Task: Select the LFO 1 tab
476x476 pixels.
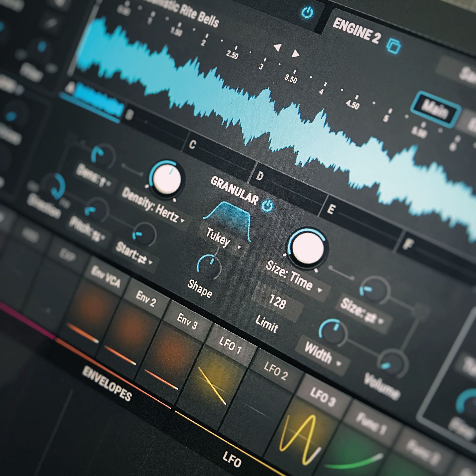Action: 231,346
